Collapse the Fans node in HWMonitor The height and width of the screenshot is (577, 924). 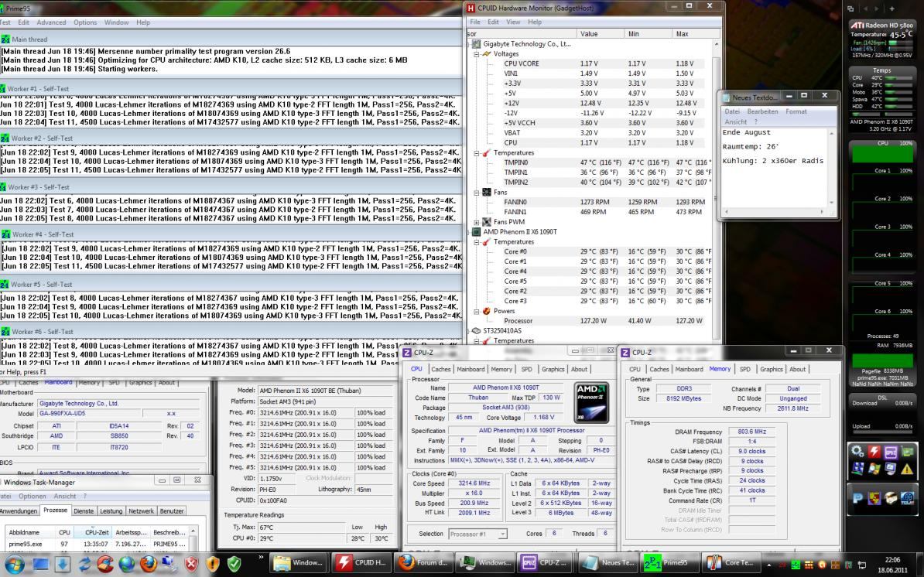pyautogui.click(x=476, y=192)
